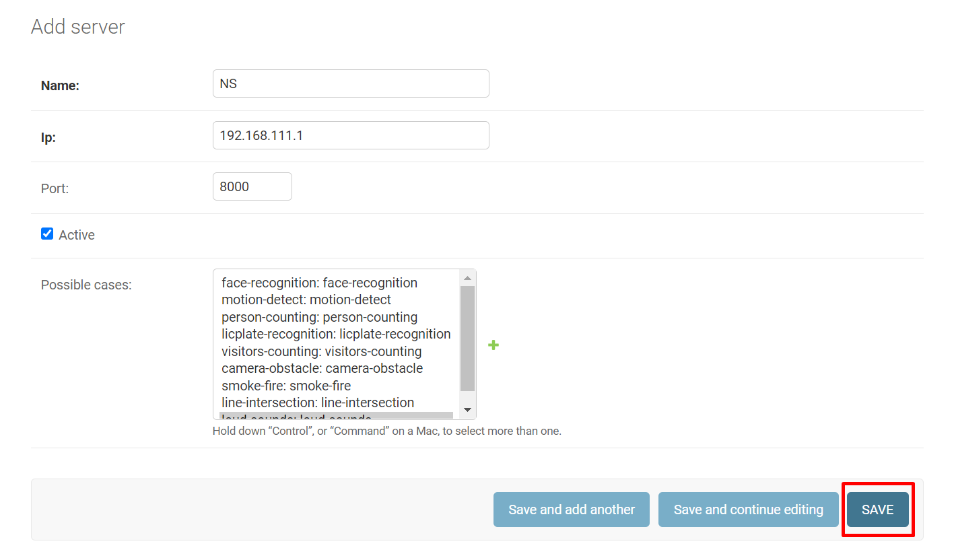Select smoke-fire list entry
This screenshot has height=560, width=954.
pyautogui.click(x=286, y=386)
